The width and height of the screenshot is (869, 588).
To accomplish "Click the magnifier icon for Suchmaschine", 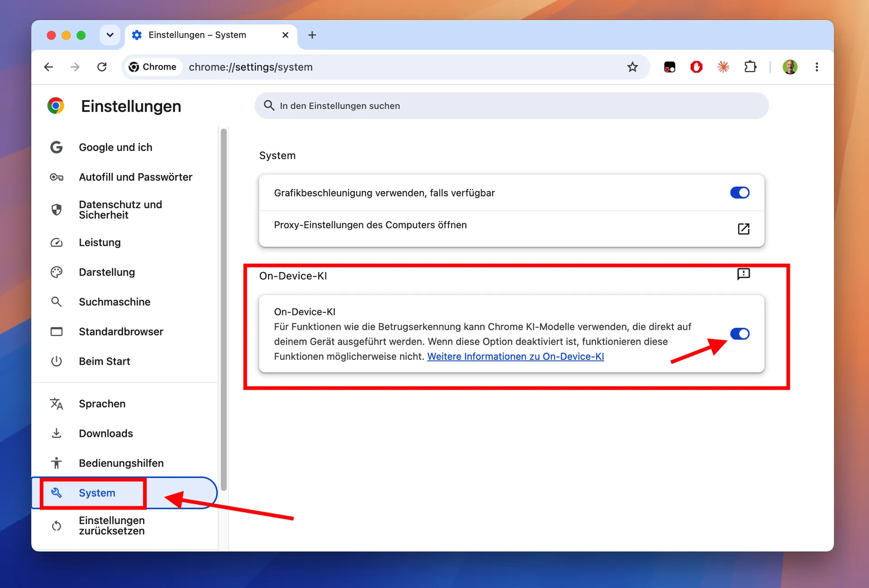I will tap(57, 302).
